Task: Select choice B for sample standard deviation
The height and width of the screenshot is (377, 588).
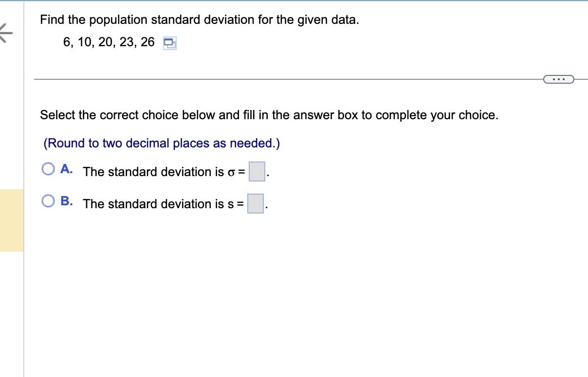Action: [48, 200]
